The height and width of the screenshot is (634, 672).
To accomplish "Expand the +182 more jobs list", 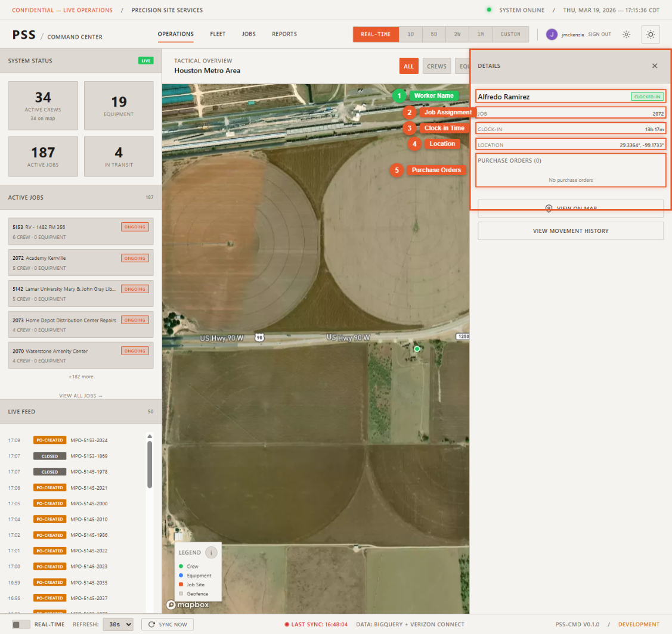I will (80, 376).
